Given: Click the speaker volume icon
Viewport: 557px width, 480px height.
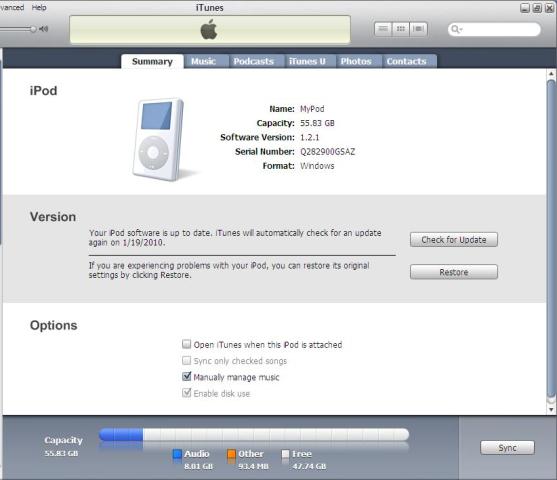Looking at the screenshot, I should (x=44, y=29).
